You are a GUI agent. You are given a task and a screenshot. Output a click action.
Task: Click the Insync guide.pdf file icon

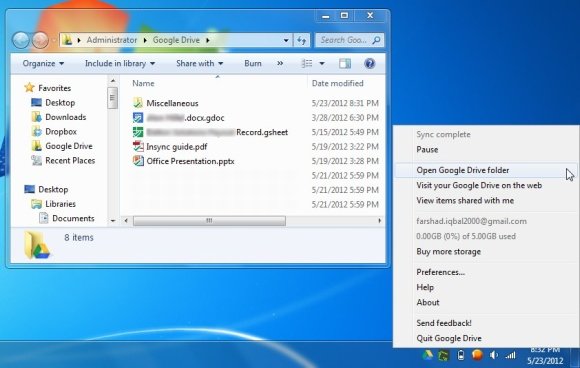(x=138, y=146)
